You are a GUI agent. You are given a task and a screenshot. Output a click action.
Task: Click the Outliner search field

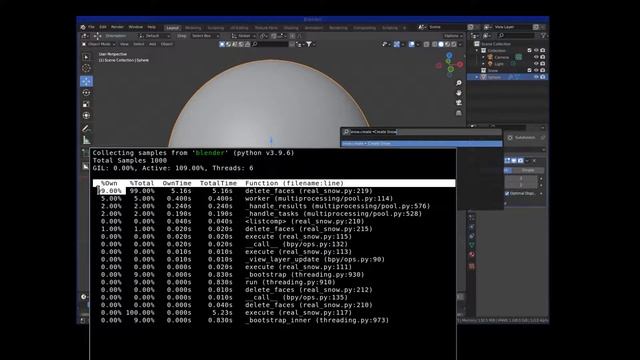517,36
